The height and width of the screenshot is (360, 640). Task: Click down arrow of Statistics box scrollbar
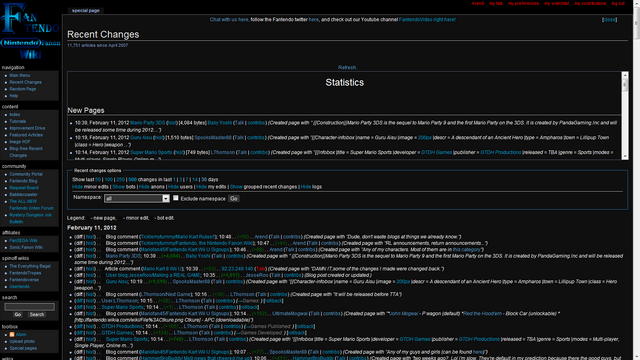click(624, 156)
